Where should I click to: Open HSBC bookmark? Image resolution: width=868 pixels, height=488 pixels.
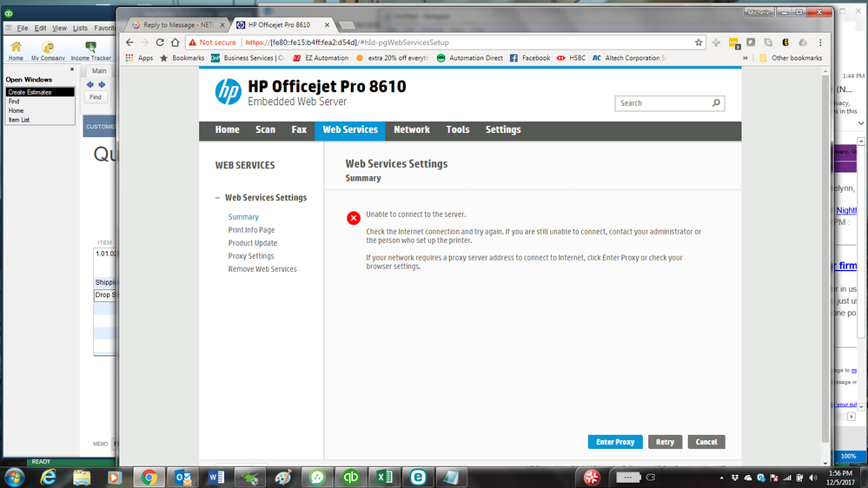(572, 58)
